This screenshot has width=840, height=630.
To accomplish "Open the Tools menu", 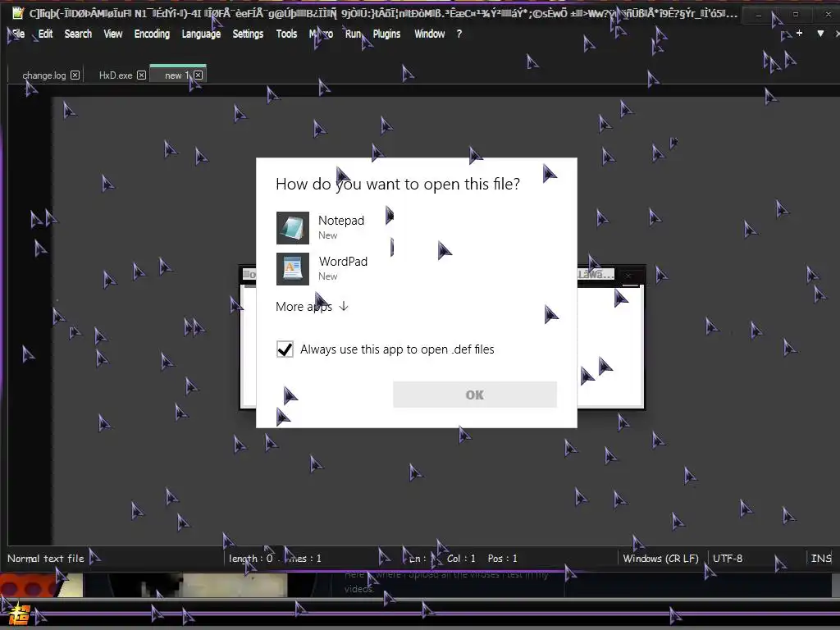I will click(286, 34).
